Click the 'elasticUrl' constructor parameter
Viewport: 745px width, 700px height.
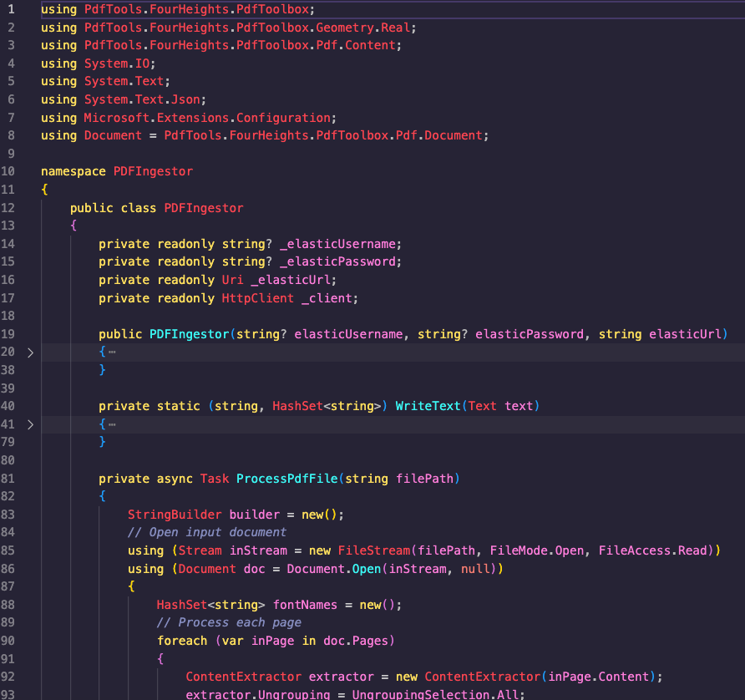685,335
